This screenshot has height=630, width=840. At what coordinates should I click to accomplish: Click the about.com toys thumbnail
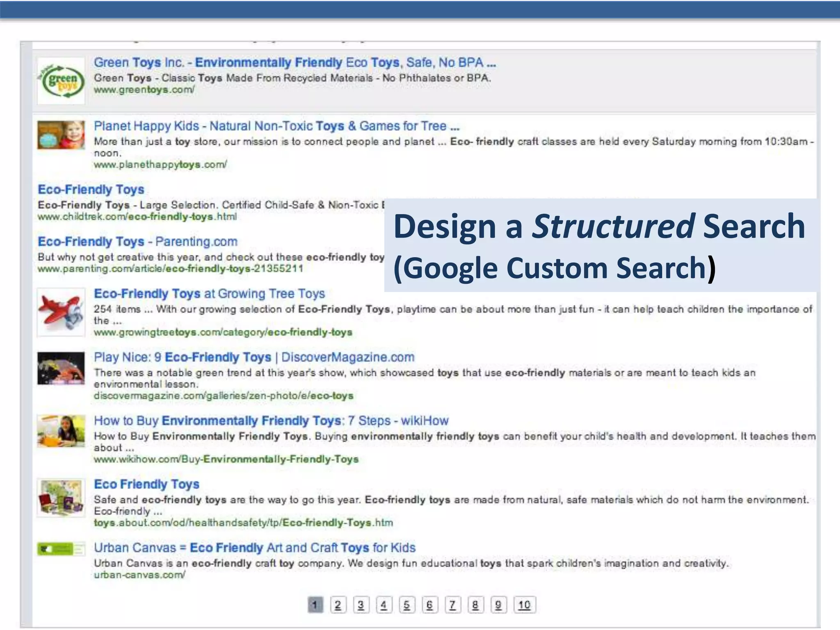(x=61, y=498)
